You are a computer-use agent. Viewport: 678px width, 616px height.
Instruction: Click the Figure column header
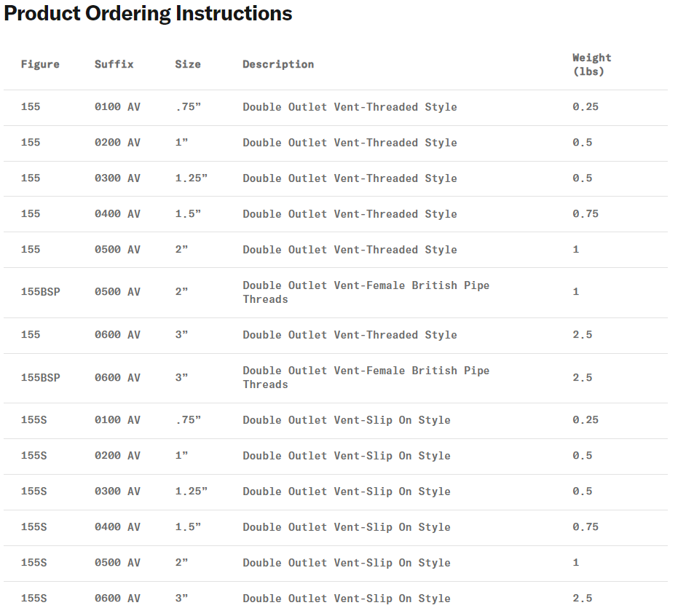[x=40, y=64]
